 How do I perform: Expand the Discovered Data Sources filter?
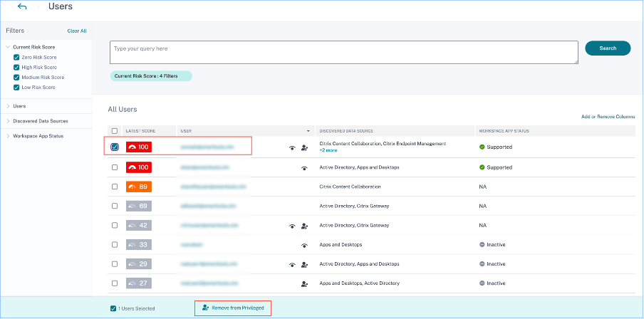pos(8,121)
